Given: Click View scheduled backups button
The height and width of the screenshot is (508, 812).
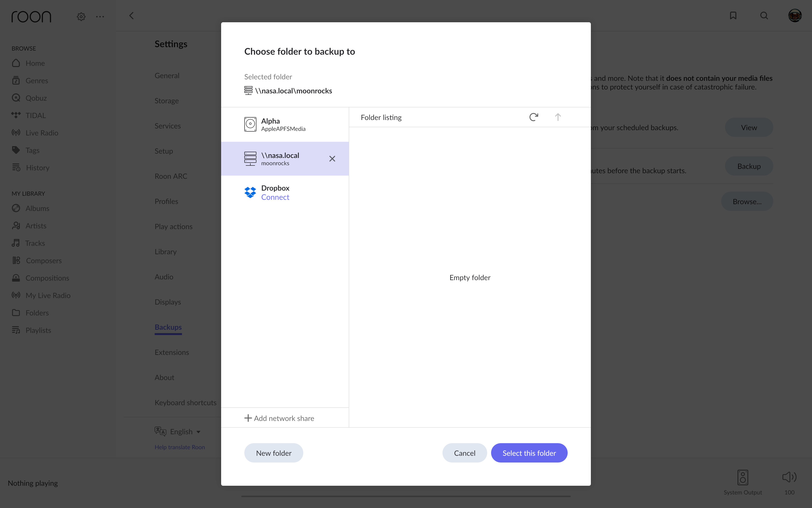Looking at the screenshot, I should [x=749, y=127].
